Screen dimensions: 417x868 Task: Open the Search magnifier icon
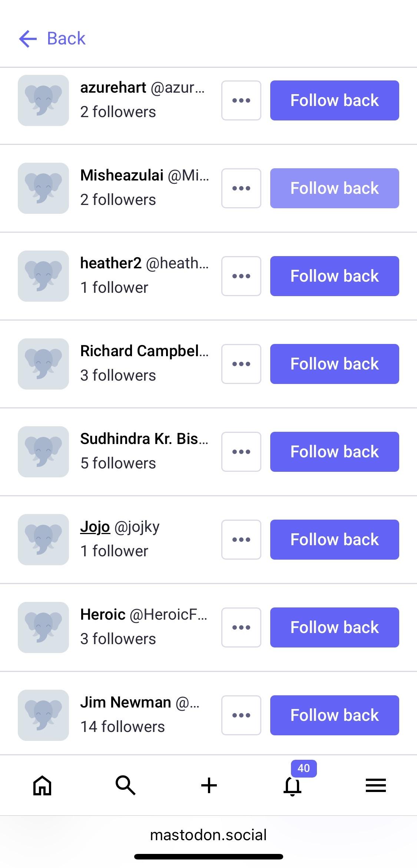(x=125, y=785)
